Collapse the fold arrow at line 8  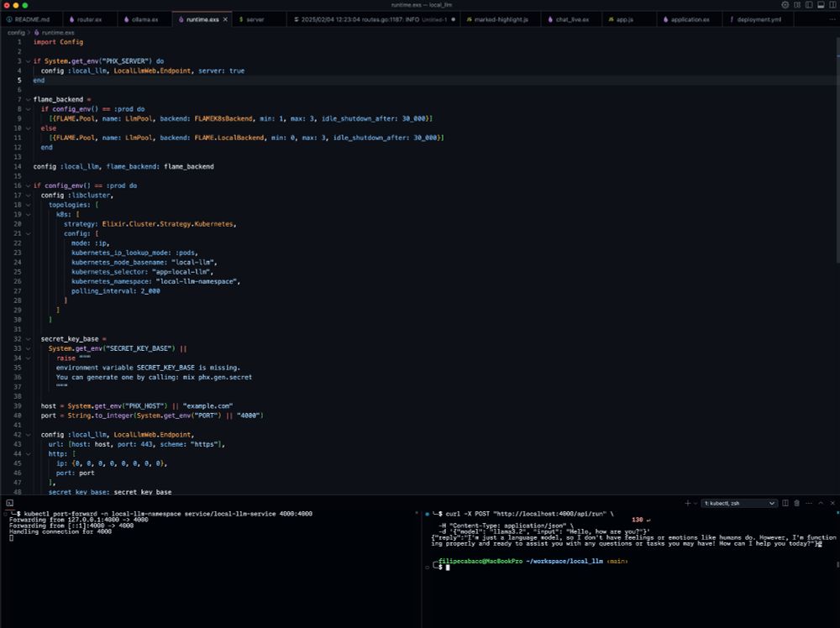28,109
